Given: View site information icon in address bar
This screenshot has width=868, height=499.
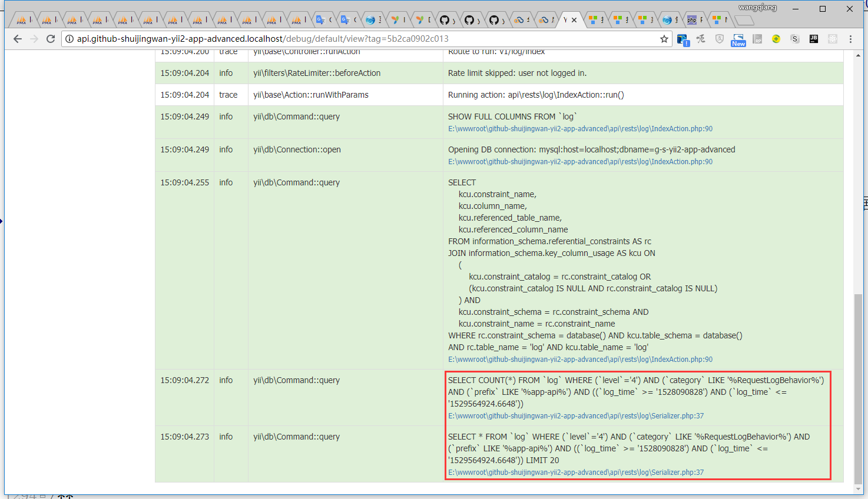Looking at the screenshot, I should [x=69, y=39].
